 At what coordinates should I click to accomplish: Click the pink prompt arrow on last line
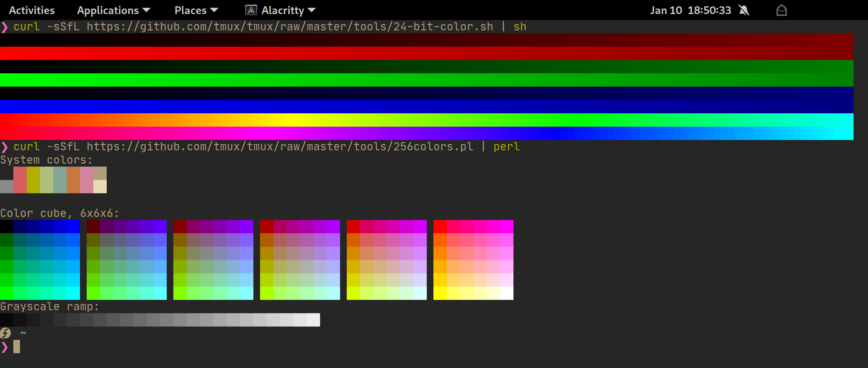click(4, 347)
